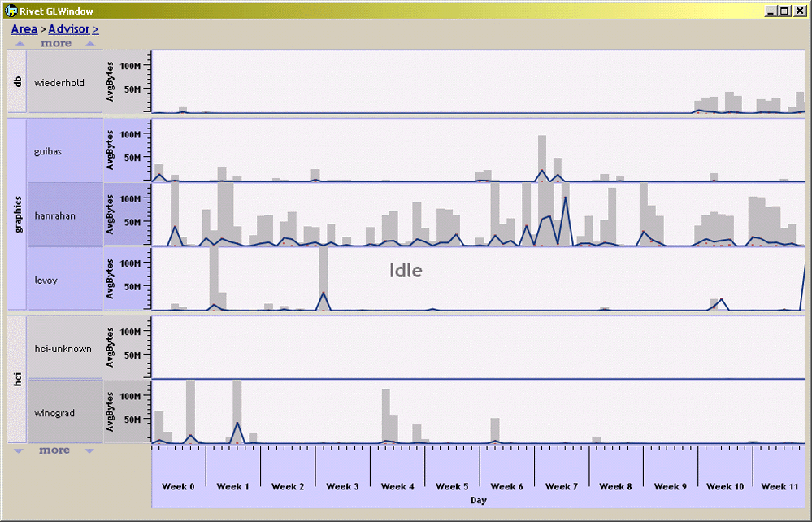Select the wiederhold advisor row
Image resolution: width=812 pixels, height=522 pixels.
tap(65, 82)
